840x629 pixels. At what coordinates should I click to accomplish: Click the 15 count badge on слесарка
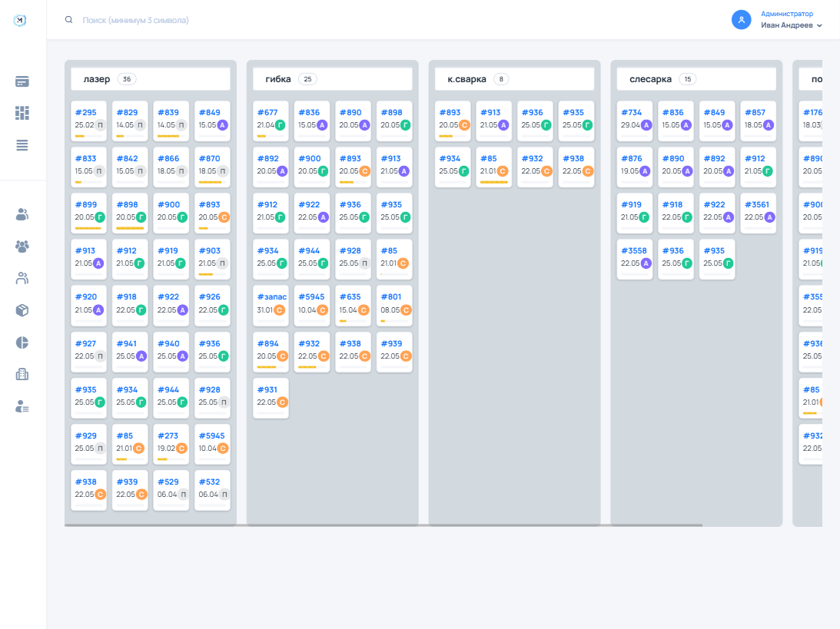(x=687, y=79)
